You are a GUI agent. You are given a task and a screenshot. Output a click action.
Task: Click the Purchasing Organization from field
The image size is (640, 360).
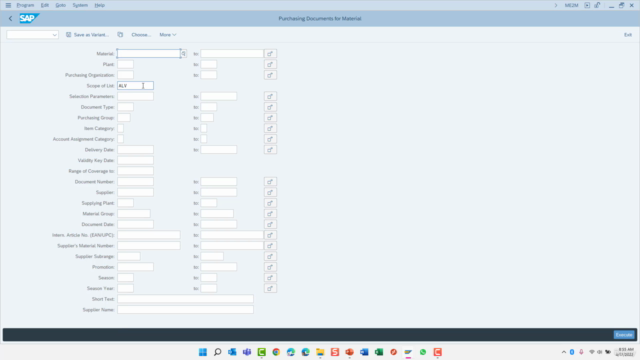tap(125, 75)
